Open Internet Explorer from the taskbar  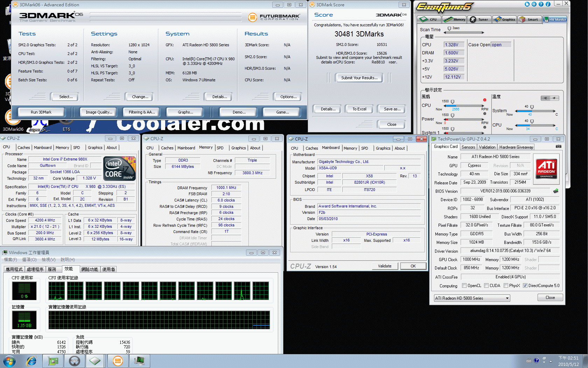31,361
